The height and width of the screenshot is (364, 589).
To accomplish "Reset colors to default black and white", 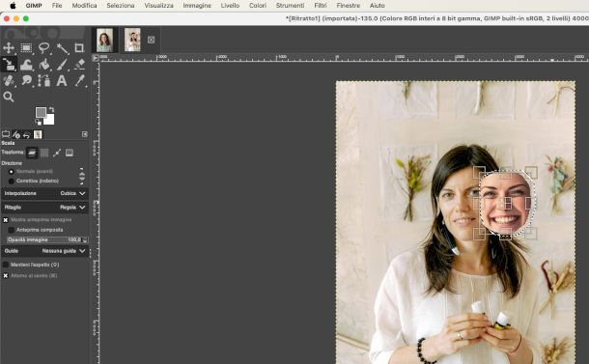I will click(x=39, y=122).
